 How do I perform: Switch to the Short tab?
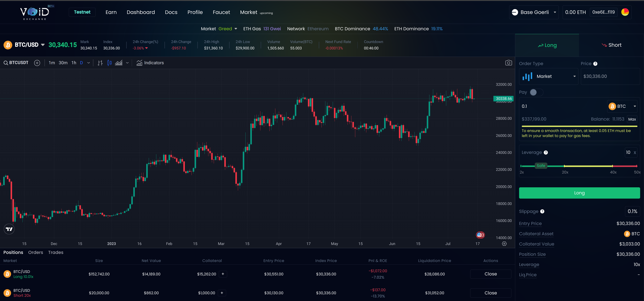tap(611, 45)
